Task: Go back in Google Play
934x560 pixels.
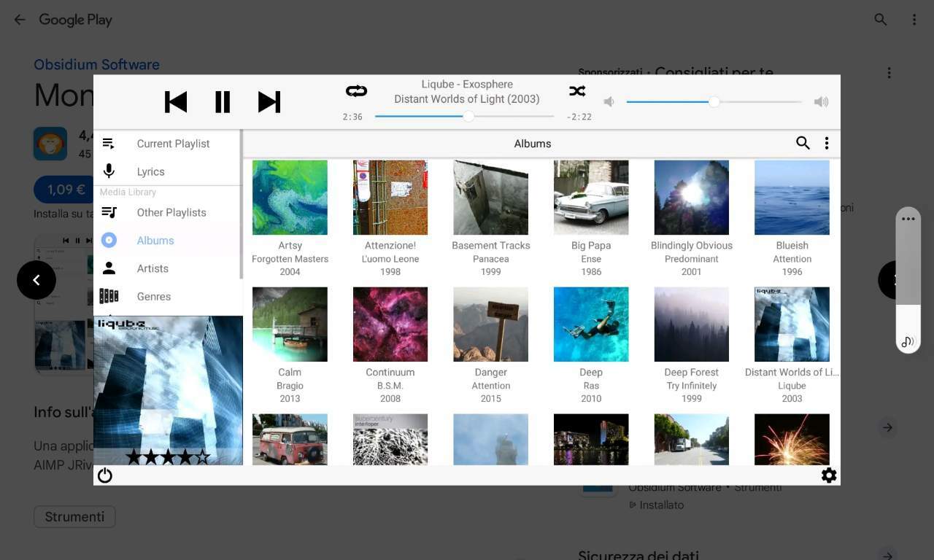Action: tap(20, 20)
